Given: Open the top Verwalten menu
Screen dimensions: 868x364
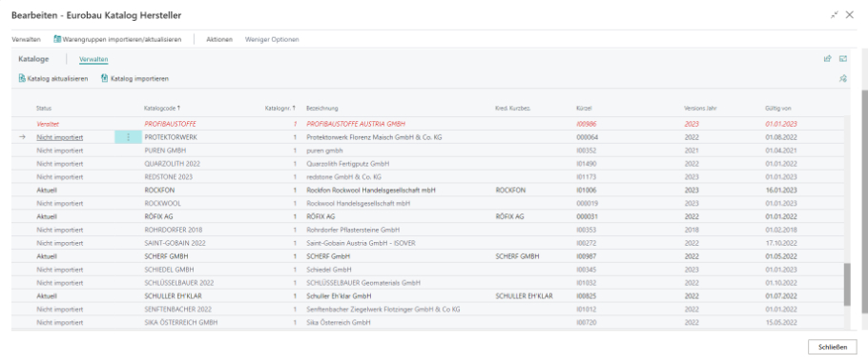Looking at the screenshot, I should [x=26, y=40].
